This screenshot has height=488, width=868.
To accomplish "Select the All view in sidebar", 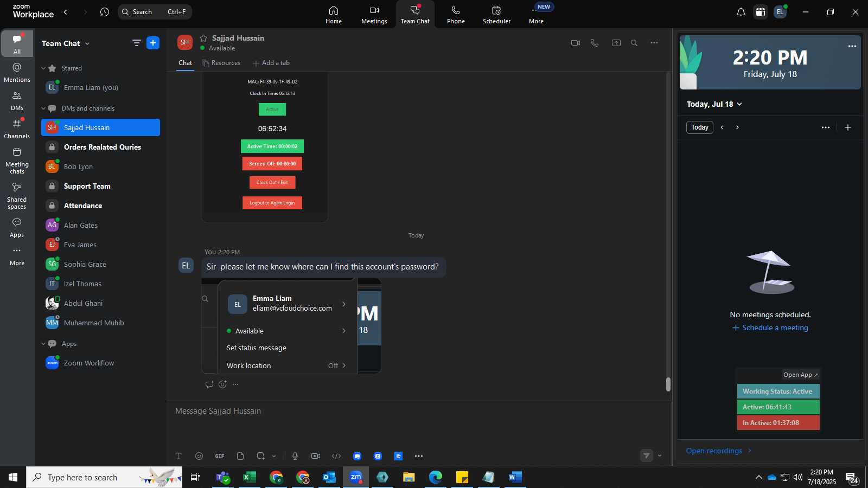I will [17, 44].
